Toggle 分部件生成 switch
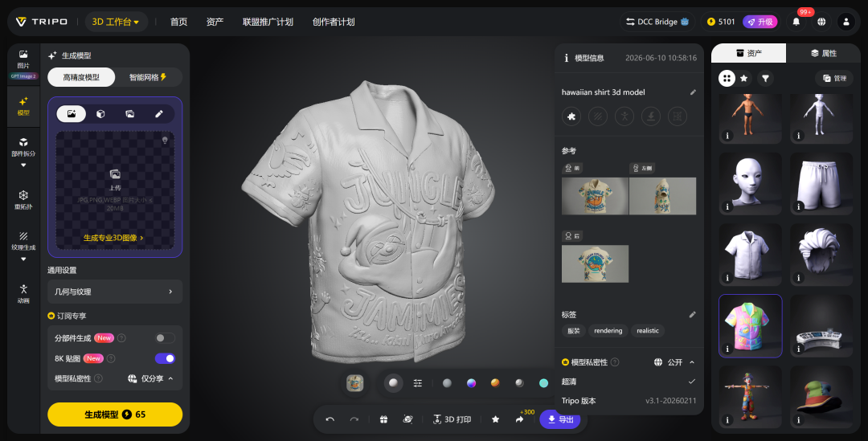The width and height of the screenshot is (868, 441). pos(165,338)
